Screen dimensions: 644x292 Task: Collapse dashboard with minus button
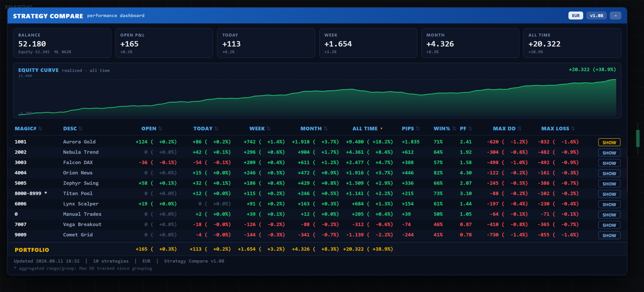coord(615,15)
